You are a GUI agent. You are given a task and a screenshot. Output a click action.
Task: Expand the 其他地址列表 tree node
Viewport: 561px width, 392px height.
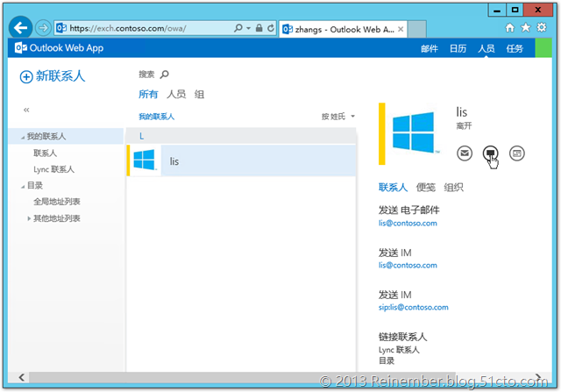tap(29, 217)
